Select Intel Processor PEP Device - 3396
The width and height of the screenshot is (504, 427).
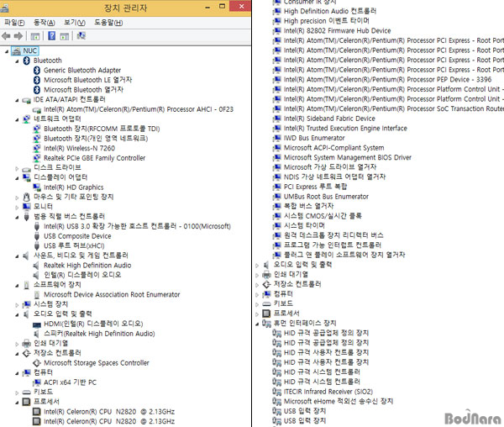click(x=387, y=79)
